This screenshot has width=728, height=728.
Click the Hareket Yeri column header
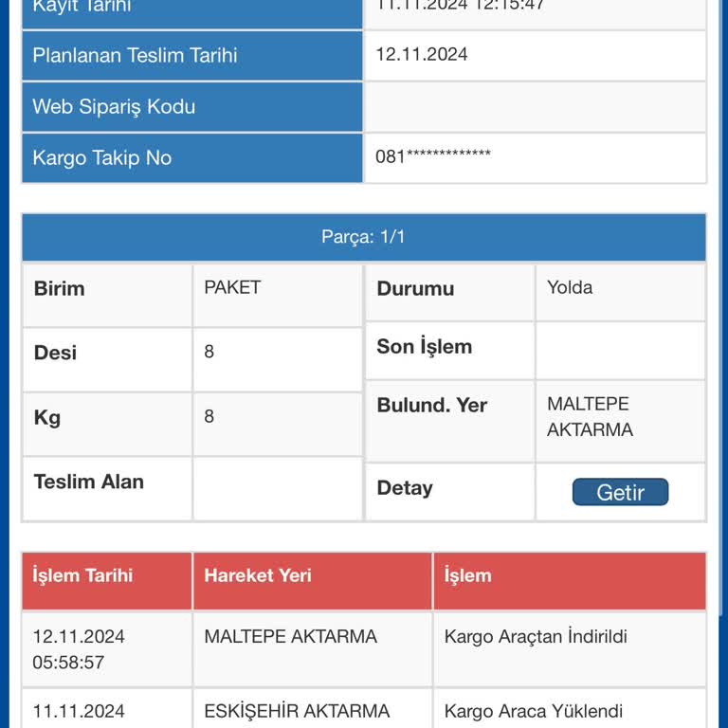(313, 581)
